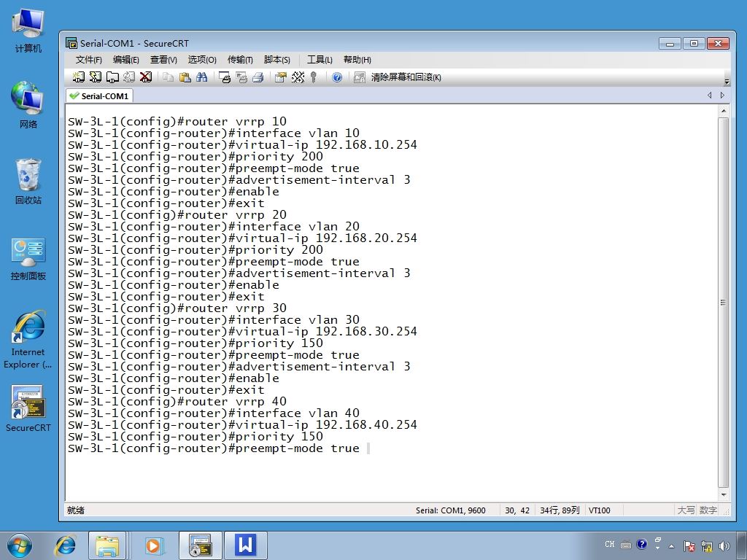Click the grayed Reconnect toolbar icon

click(129, 77)
